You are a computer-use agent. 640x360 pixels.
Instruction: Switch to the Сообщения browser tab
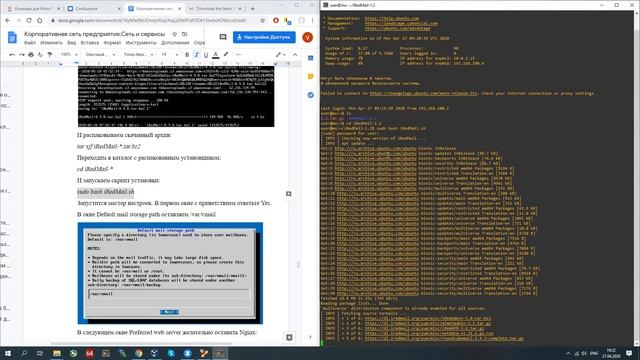click(x=93, y=8)
